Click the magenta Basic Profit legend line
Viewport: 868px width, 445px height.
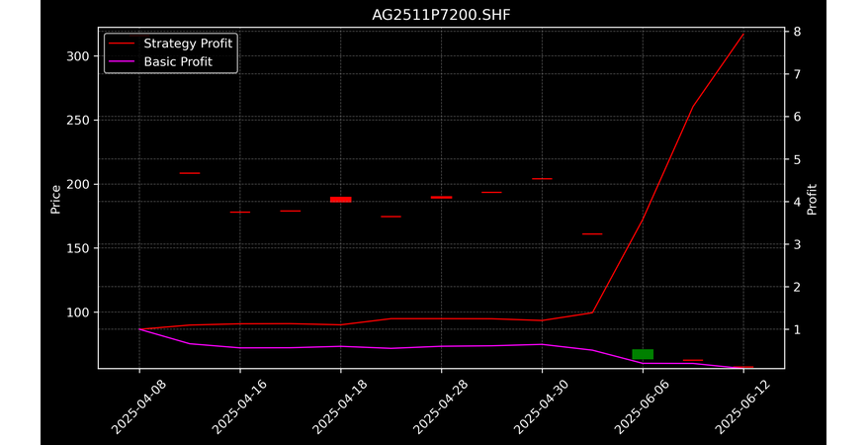[122, 61]
